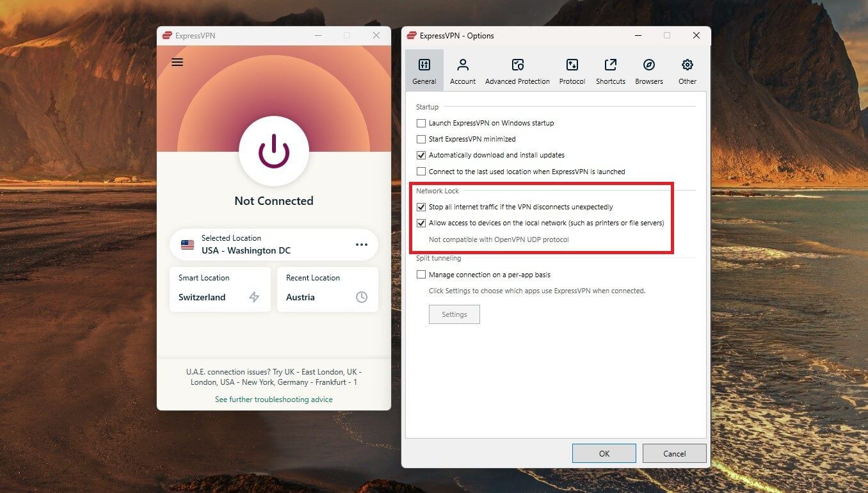This screenshot has width=868, height=493.
Task: Click Not compatible with OpenVPN UDP note
Action: 499,239
